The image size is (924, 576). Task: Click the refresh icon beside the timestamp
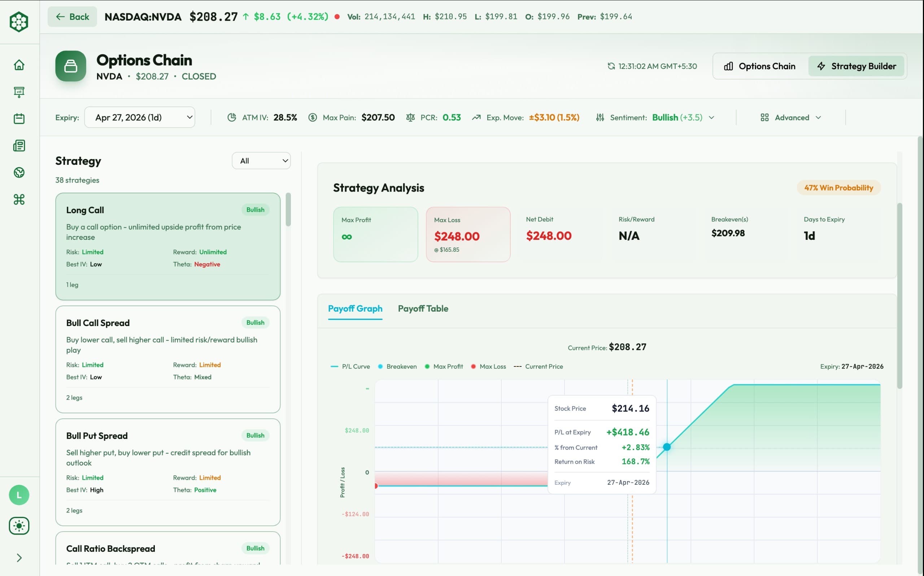(611, 66)
